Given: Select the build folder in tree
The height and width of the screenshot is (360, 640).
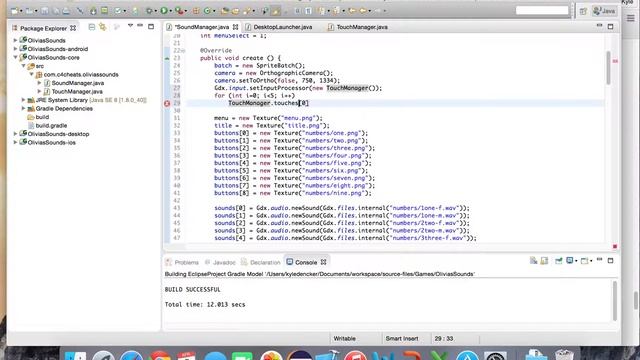Looking at the screenshot, I should pyautogui.click(x=42, y=117).
